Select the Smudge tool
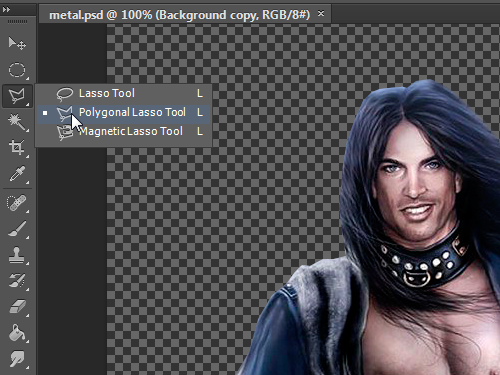 17,359
